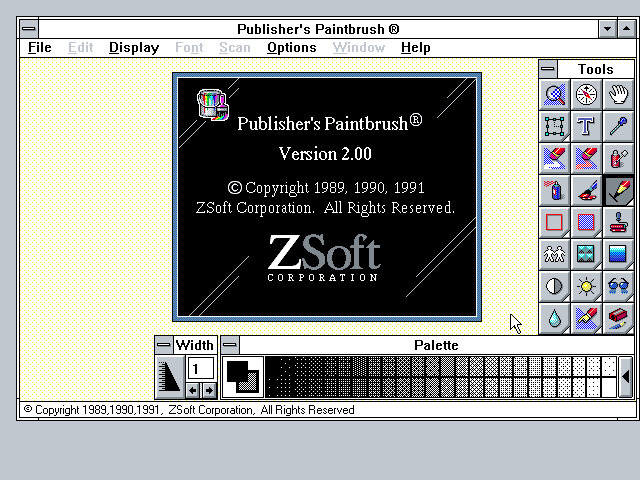The width and height of the screenshot is (640, 480).
Task: Pick the solid white palette swatch
Action: [609, 387]
